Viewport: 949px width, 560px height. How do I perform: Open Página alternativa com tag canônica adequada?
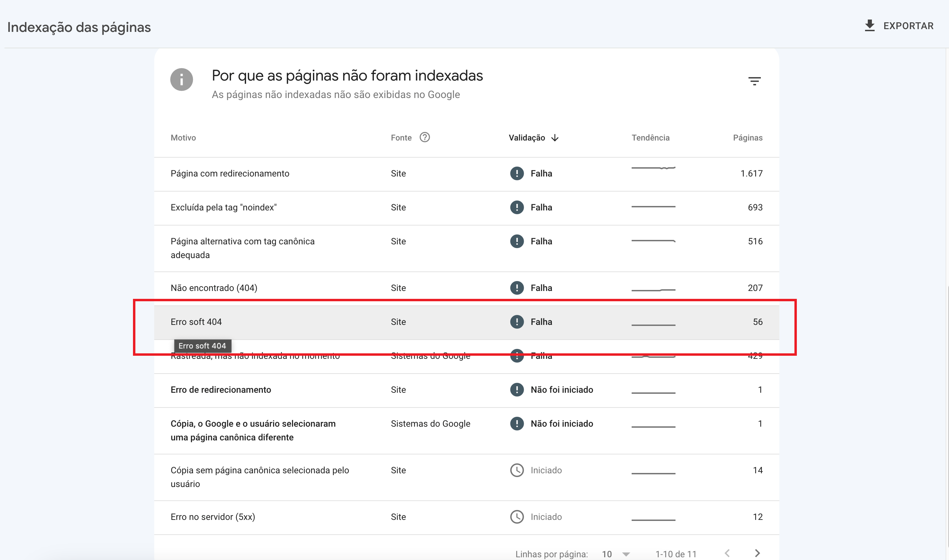point(466,248)
